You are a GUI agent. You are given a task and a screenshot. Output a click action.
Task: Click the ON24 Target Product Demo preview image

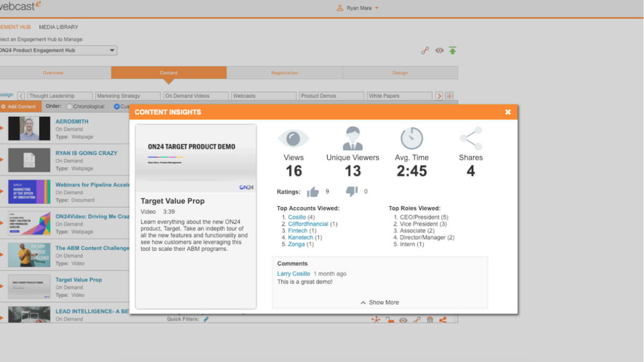click(x=196, y=158)
